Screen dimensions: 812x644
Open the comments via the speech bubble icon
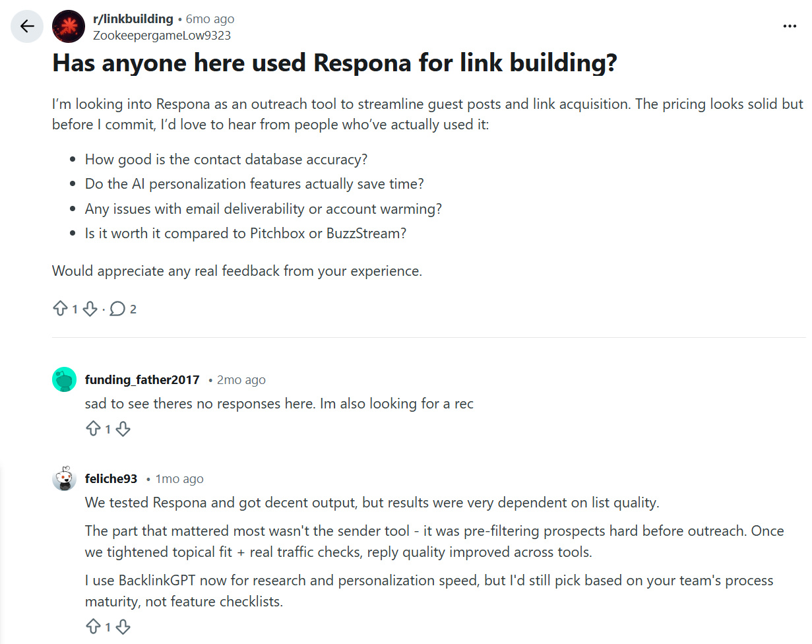117,308
